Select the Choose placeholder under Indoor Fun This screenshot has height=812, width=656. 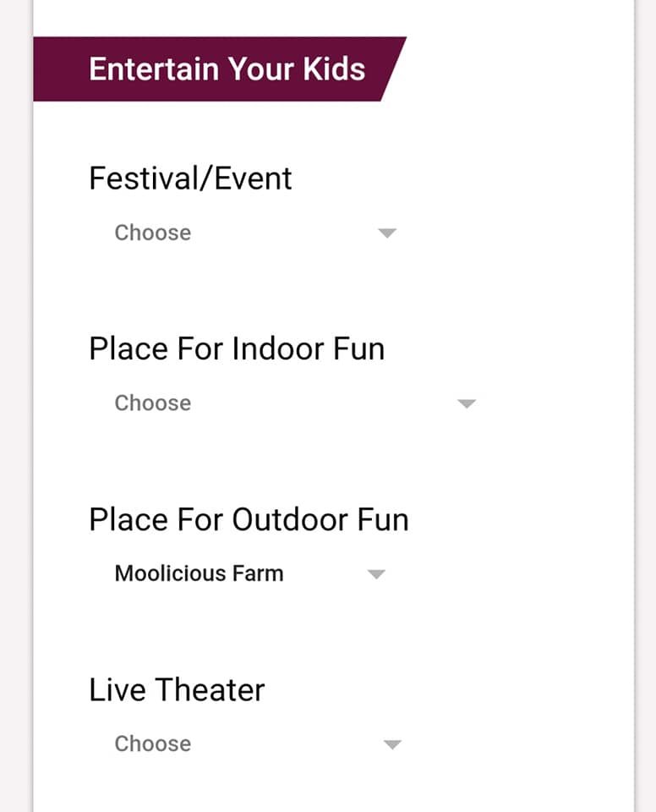pyautogui.click(x=153, y=403)
